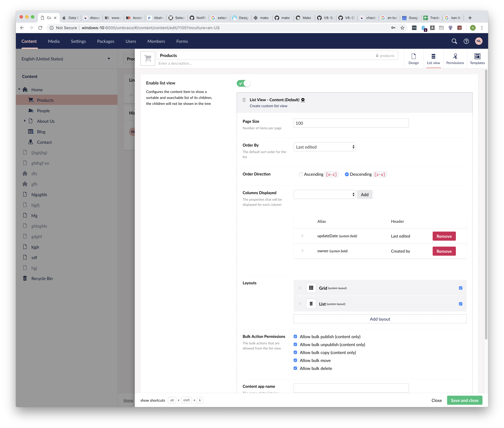
Task: Grab the updateDate row sort handle
Action: point(302,236)
